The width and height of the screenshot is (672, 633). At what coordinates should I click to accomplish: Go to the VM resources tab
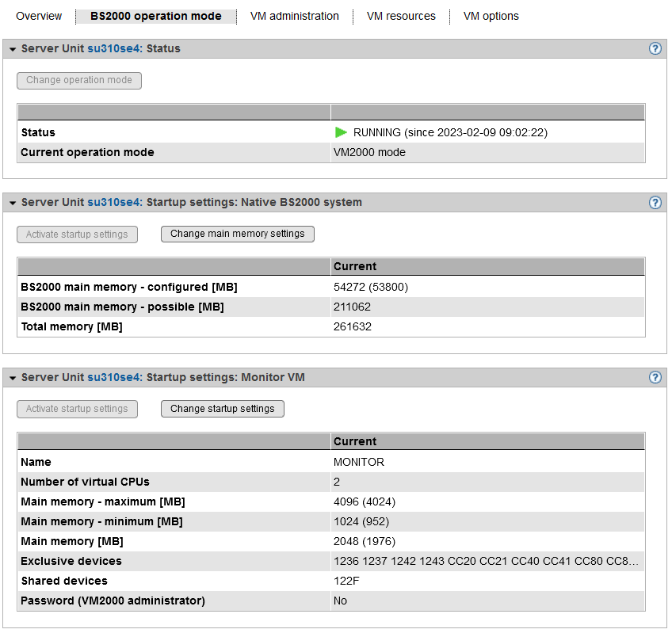tap(401, 16)
